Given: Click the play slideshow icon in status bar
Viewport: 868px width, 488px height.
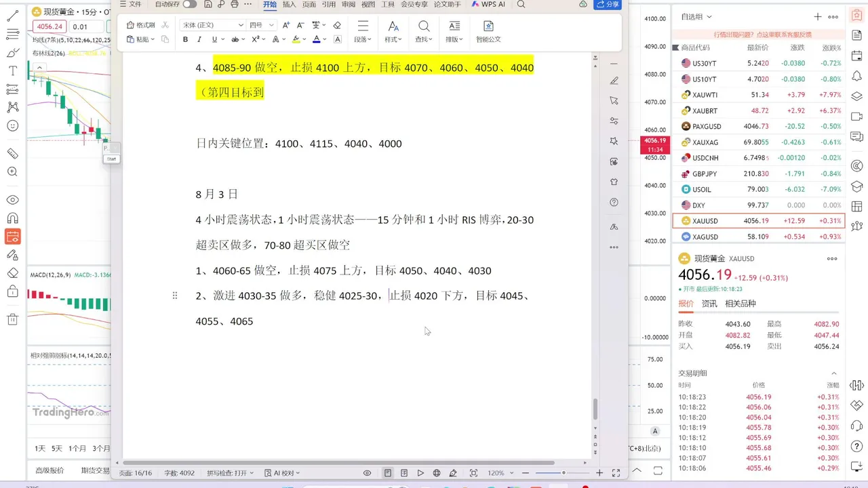Looking at the screenshot, I should coord(420,473).
